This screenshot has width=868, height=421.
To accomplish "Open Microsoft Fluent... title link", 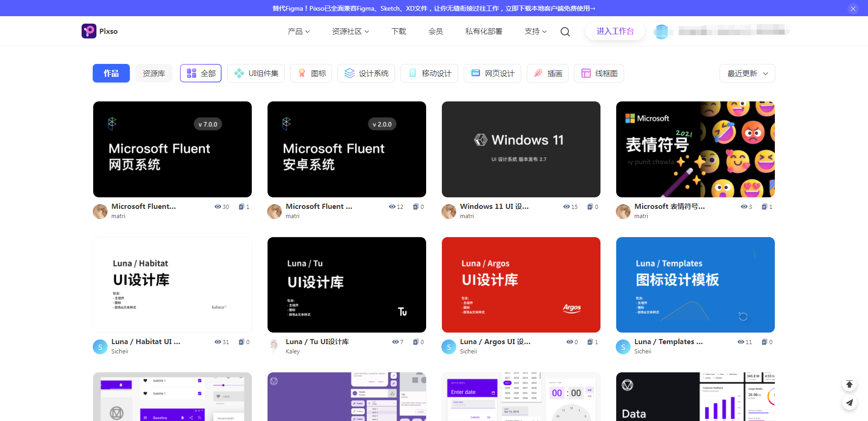I will point(144,206).
